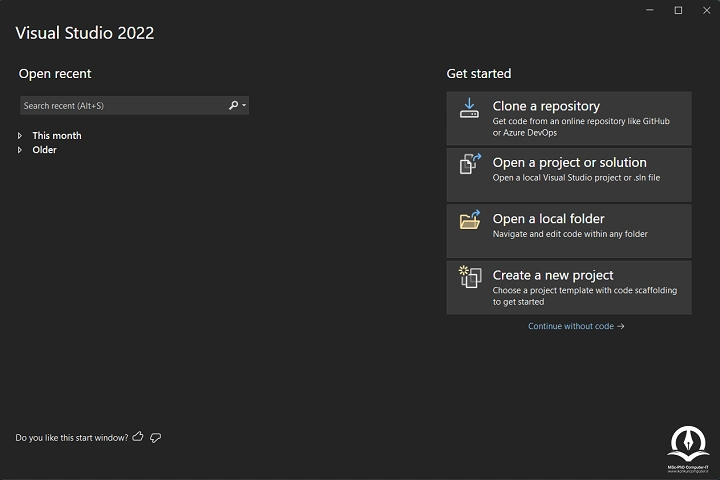
Task: Maximize the Visual Studio 2022 window
Action: (x=678, y=10)
